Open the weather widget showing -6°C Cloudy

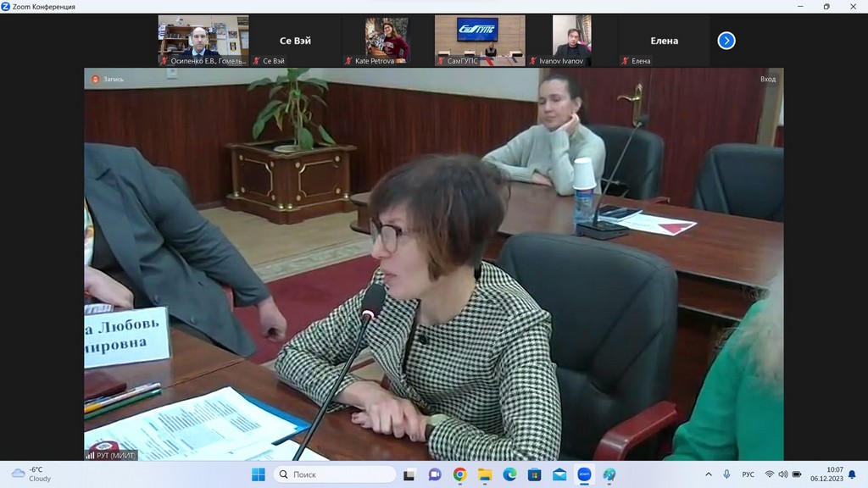[32, 474]
